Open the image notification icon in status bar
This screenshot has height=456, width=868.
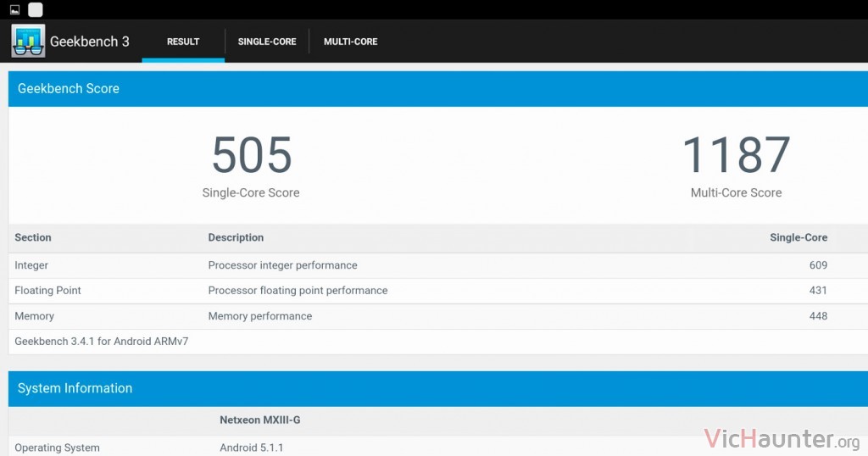(15, 9)
